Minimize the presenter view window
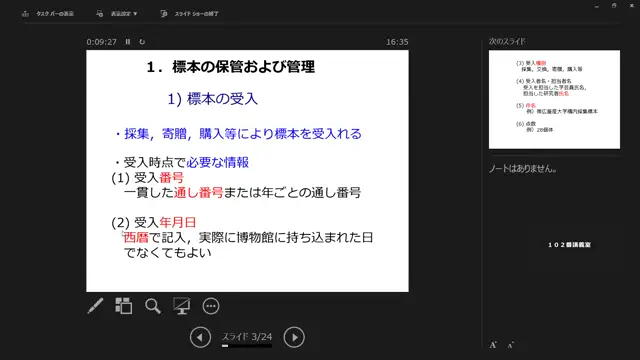Viewport: 640px width, 360px height. click(x=597, y=6)
